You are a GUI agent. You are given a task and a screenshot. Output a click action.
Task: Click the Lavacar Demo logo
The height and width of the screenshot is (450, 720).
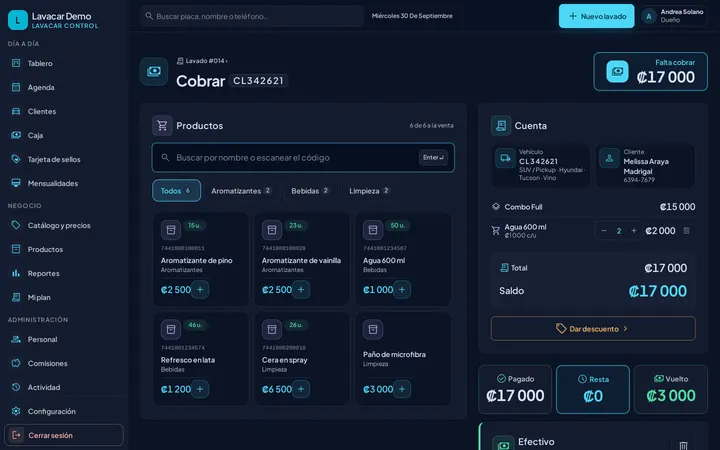[18, 20]
